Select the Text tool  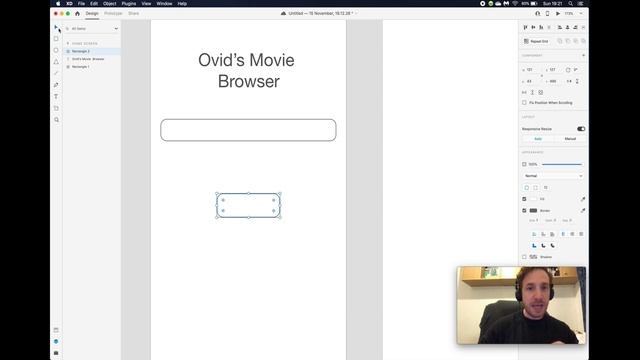coord(56,97)
